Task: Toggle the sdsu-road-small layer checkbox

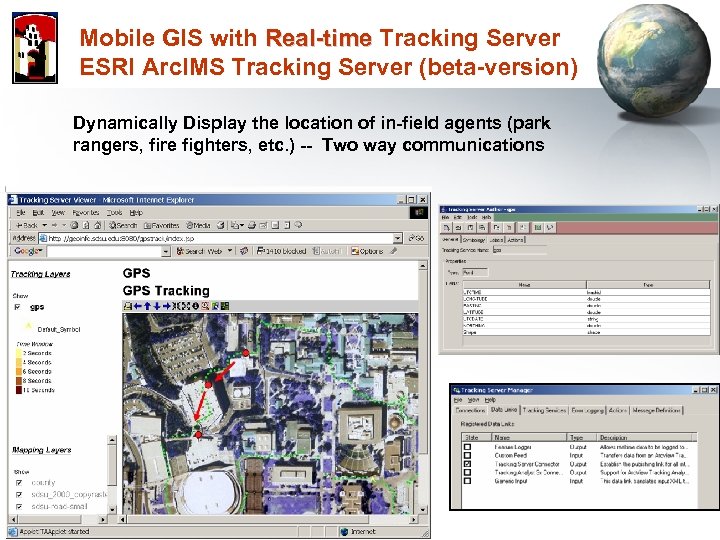Action: 19,506
